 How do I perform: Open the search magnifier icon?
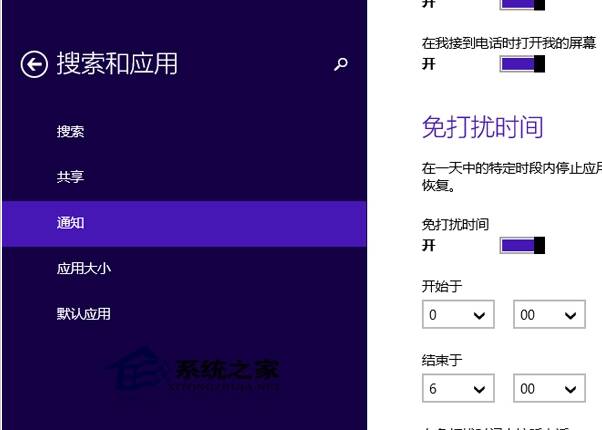click(341, 64)
